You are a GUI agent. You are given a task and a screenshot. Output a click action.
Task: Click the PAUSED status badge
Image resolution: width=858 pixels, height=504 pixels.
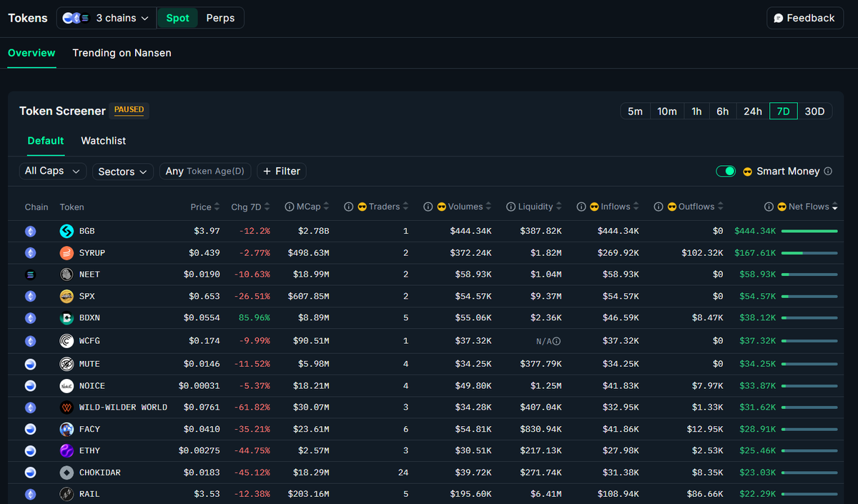(x=129, y=110)
